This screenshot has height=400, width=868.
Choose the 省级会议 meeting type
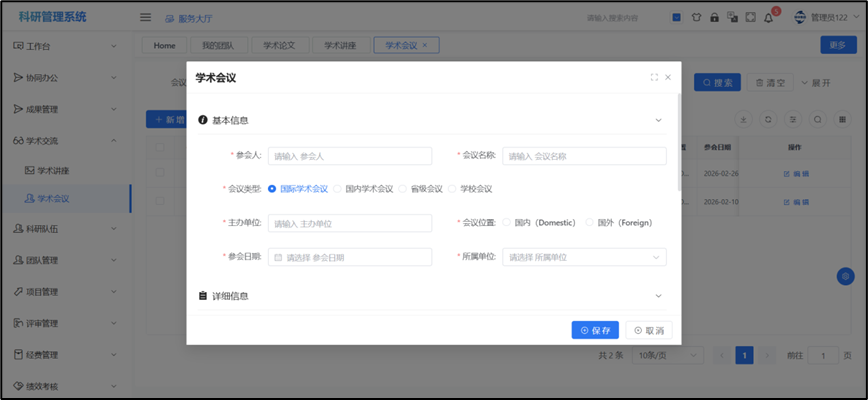[403, 188]
